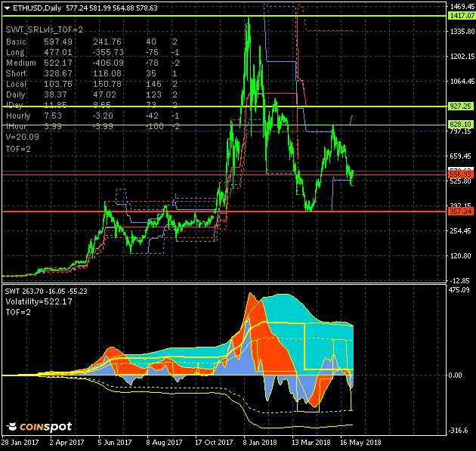Click the V=20.09 text label
This screenshot has height=451, width=476.
pyautogui.click(x=22, y=137)
